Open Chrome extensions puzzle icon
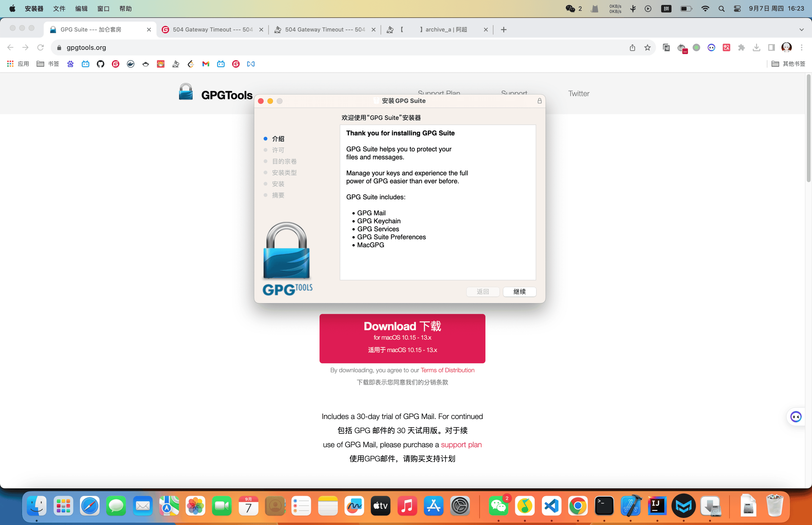The image size is (812, 525). (741, 48)
